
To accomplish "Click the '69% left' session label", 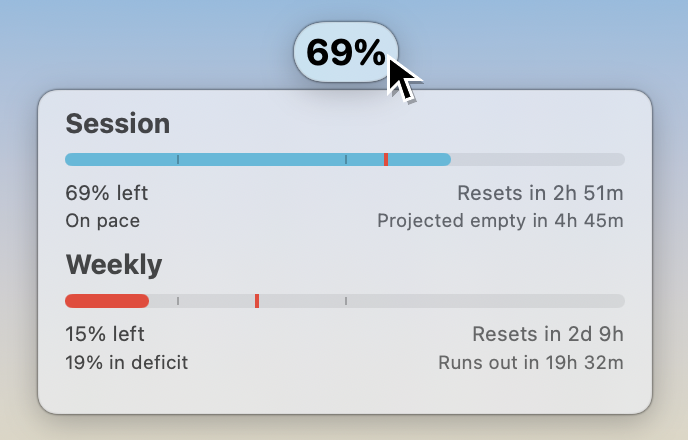I will pos(107,193).
